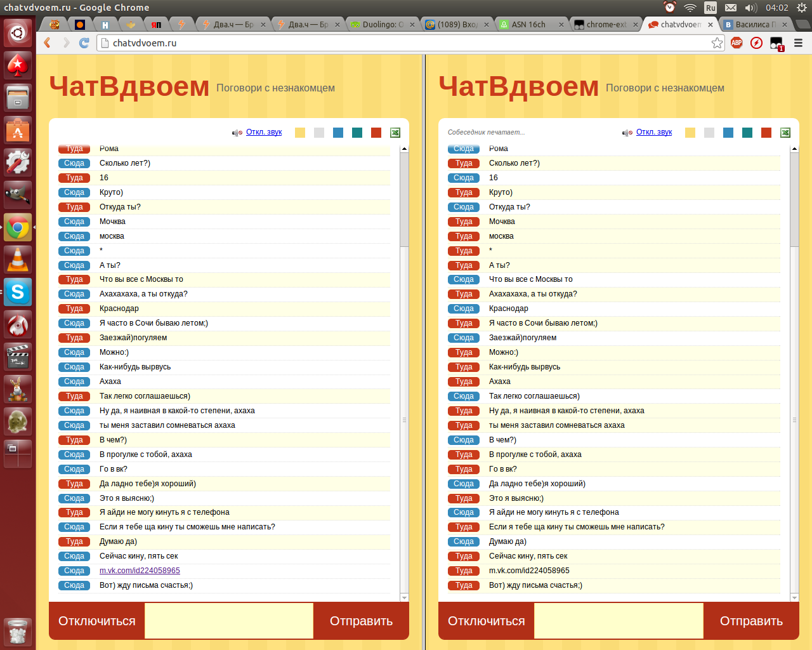This screenshot has width=812, height=650.
Task: Click the speaker icon in left chat
Action: coord(237,133)
